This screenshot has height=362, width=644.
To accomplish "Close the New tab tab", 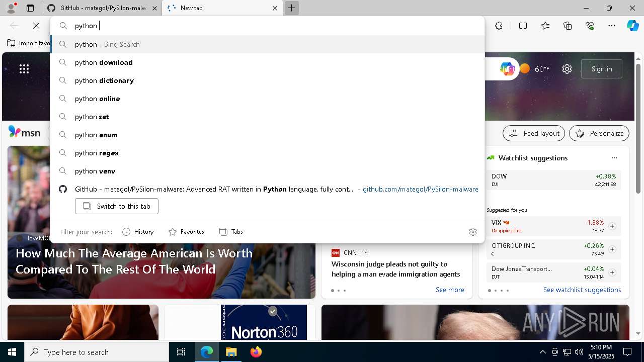I will click(275, 8).
